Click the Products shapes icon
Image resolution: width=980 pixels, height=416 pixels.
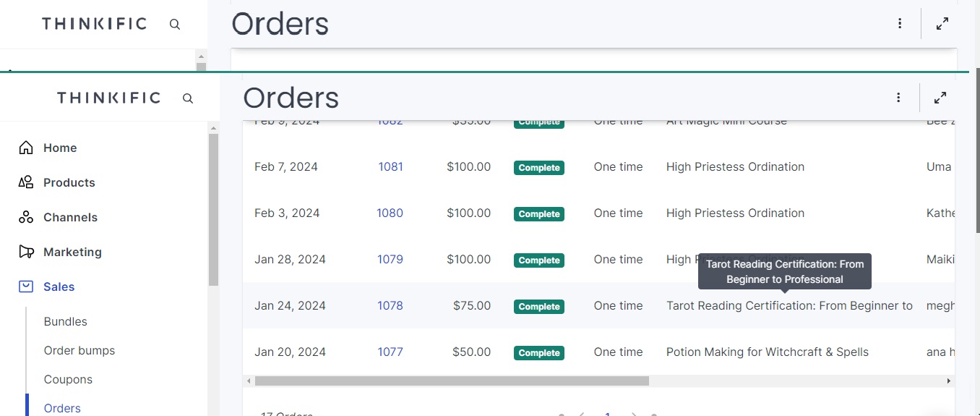26,182
